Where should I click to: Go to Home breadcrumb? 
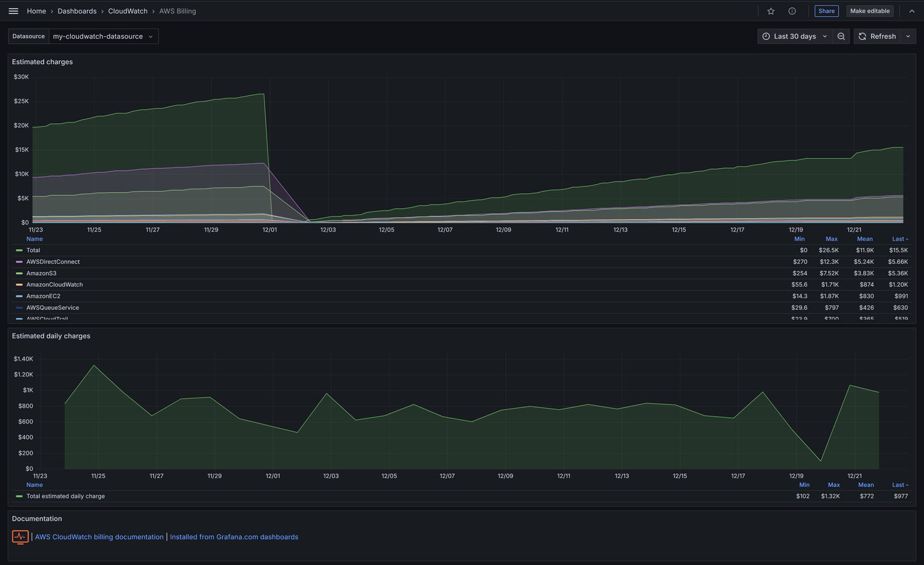[36, 11]
